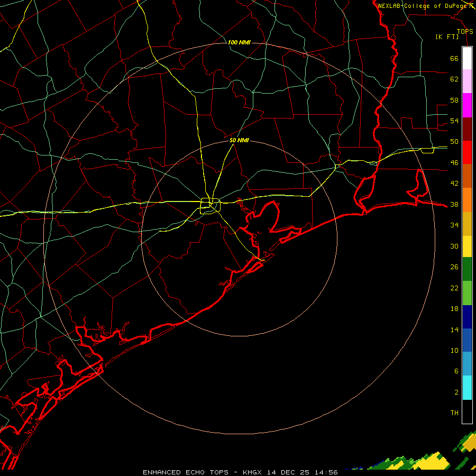Click the light orange swatch in the scale

(467, 200)
